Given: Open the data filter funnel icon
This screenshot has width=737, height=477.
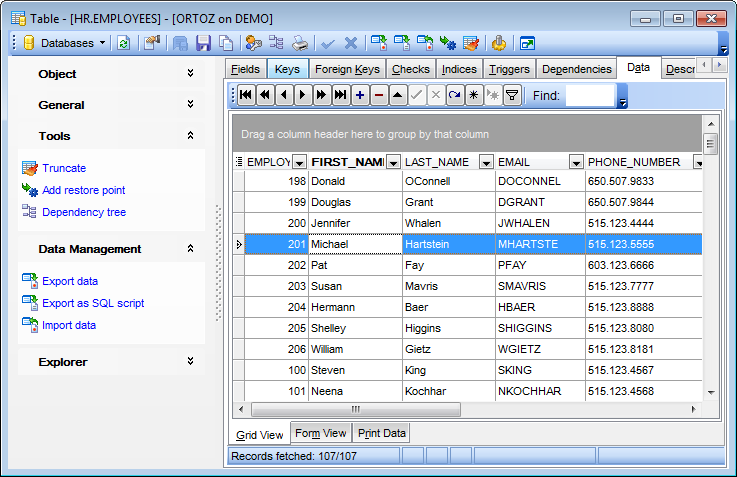Looking at the screenshot, I should (x=512, y=95).
